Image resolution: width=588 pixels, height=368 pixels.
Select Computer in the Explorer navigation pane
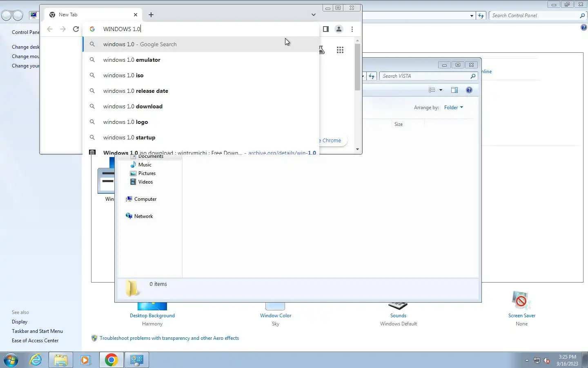click(x=145, y=199)
